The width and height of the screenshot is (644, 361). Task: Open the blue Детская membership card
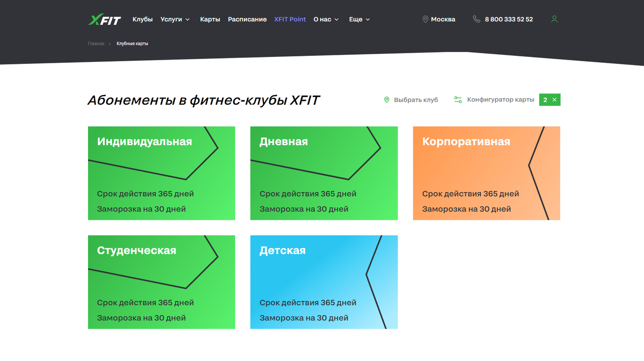coord(324,282)
